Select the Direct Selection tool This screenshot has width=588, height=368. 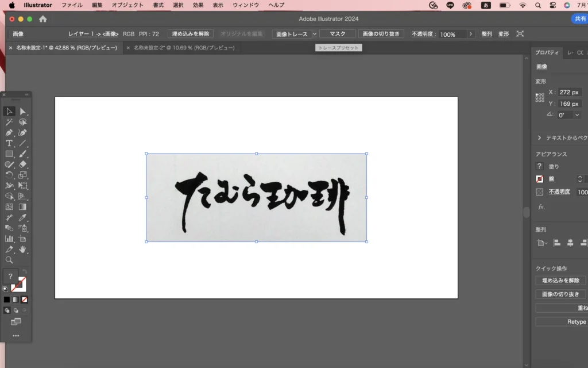[23, 112]
